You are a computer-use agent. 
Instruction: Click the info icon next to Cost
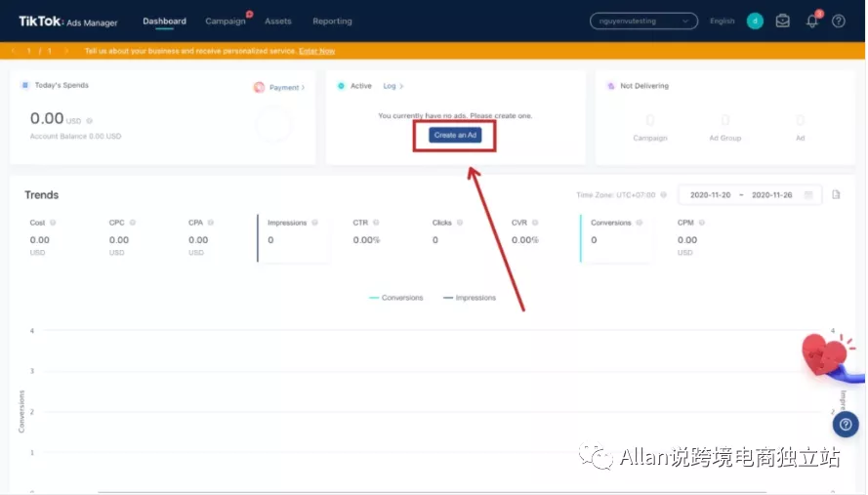[53, 223]
